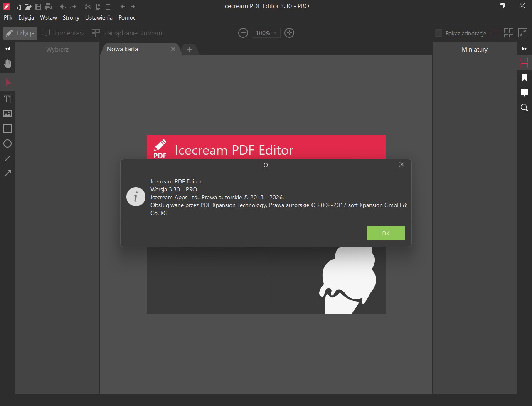
Task: Open the Ustawienia menu
Action: (x=99, y=17)
